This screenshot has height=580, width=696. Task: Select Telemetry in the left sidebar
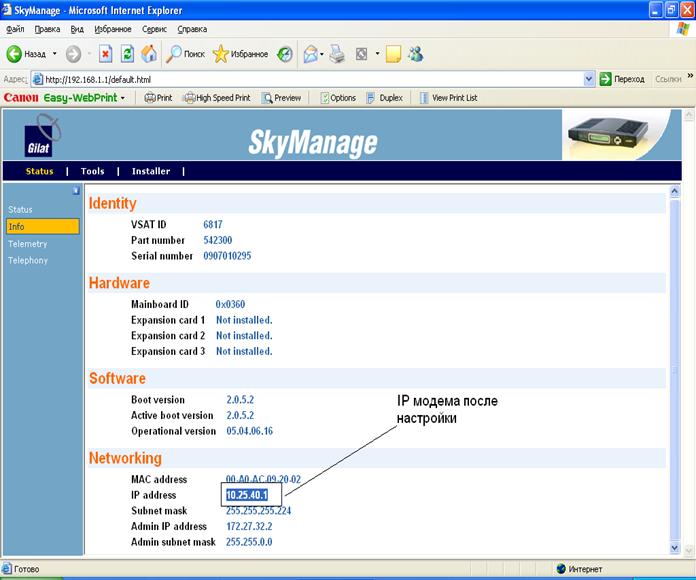(28, 244)
